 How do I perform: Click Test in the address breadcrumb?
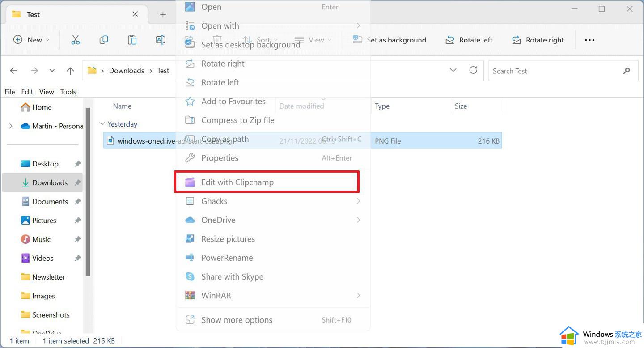point(163,71)
